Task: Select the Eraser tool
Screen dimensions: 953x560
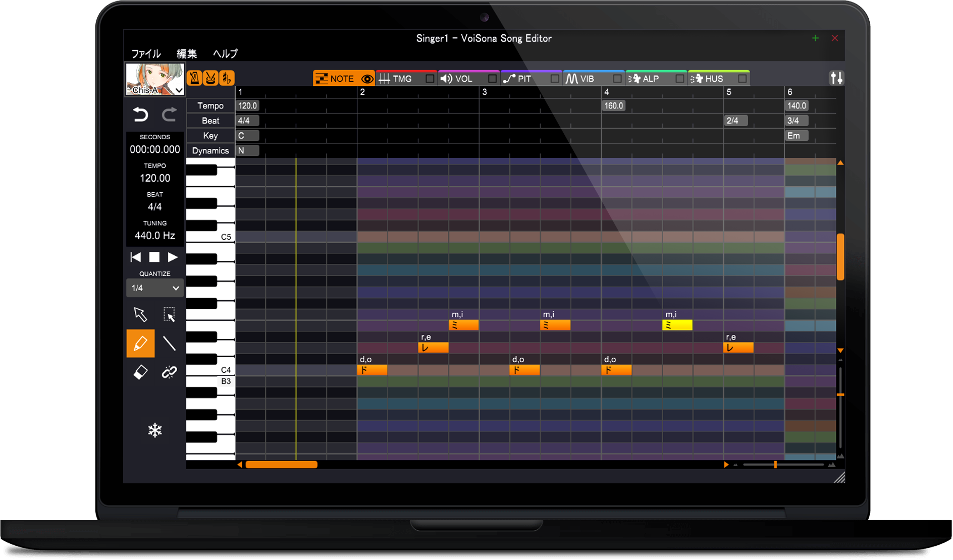Action: click(x=140, y=372)
